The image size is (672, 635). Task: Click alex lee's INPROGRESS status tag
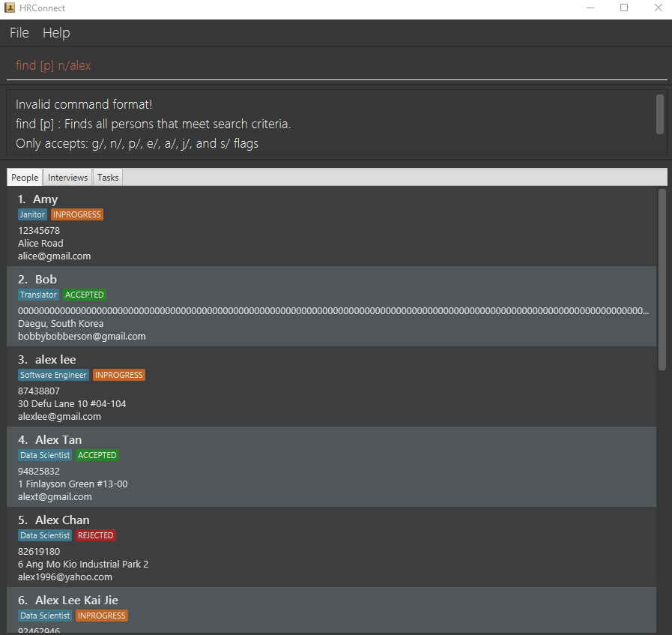119,375
